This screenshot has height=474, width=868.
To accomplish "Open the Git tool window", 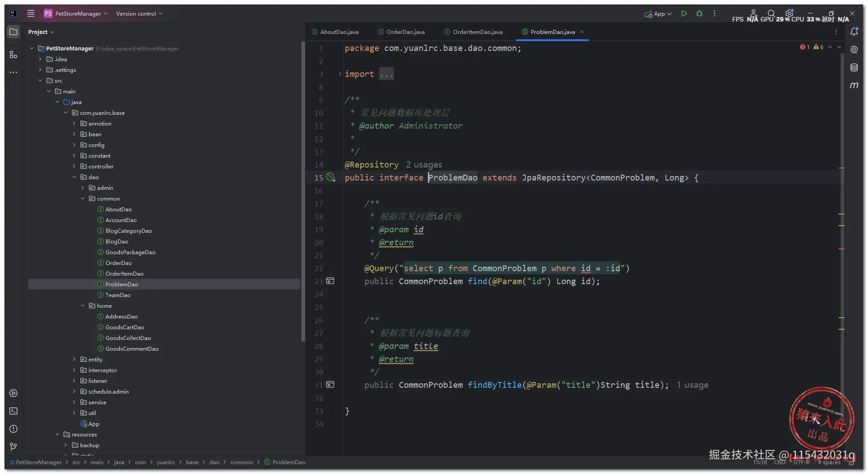I will (13, 446).
